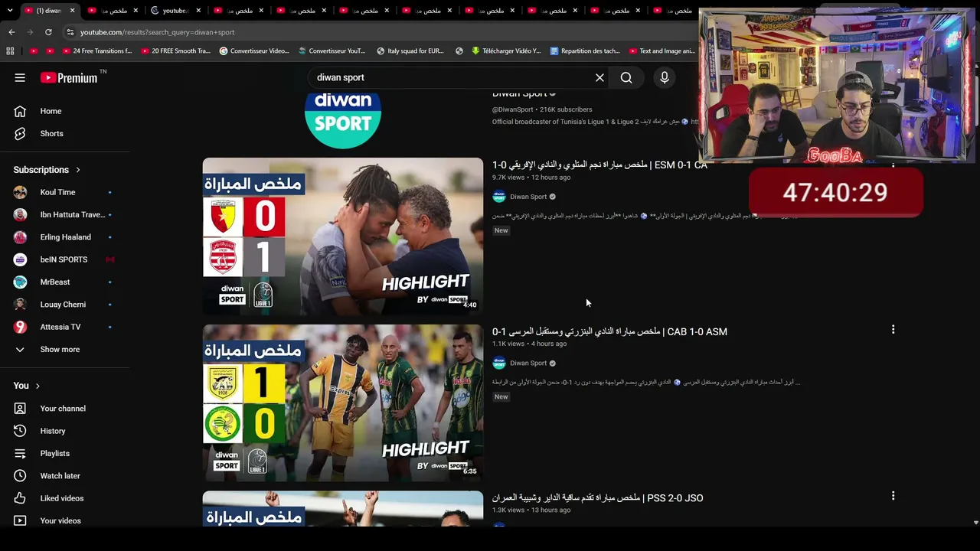Click small Diwan Sport avatar under CAB 1-0 ASM
The width and height of the screenshot is (980, 551).
pyautogui.click(x=499, y=364)
